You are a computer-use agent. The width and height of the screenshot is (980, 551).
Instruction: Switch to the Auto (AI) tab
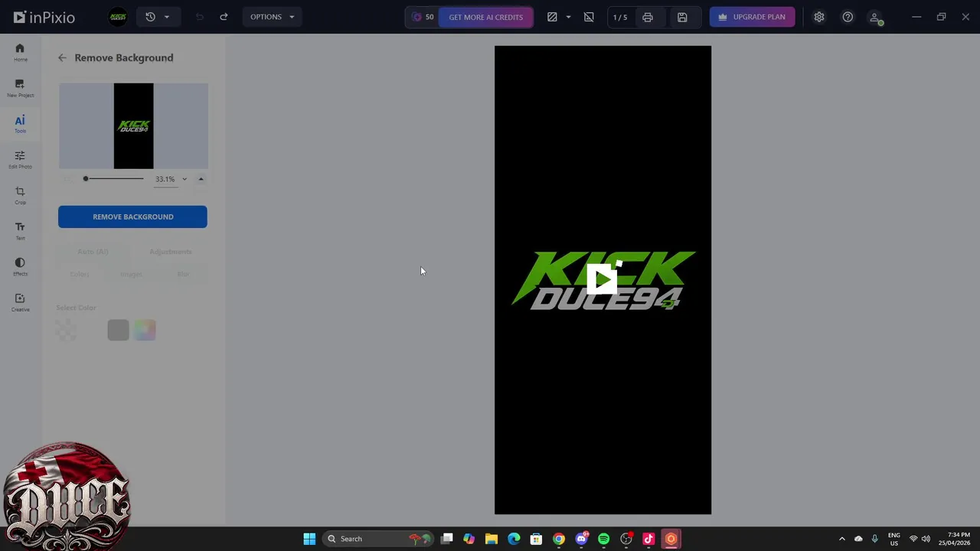pos(93,252)
